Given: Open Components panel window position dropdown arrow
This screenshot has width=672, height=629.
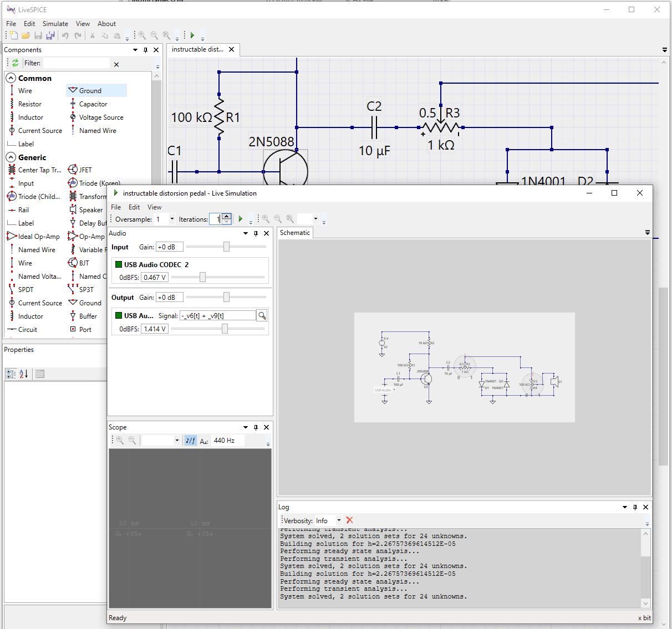Looking at the screenshot, I should click(135, 50).
